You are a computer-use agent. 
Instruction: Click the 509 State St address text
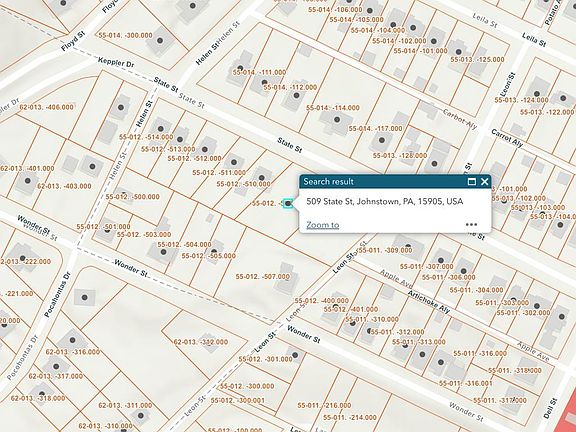[x=385, y=201]
